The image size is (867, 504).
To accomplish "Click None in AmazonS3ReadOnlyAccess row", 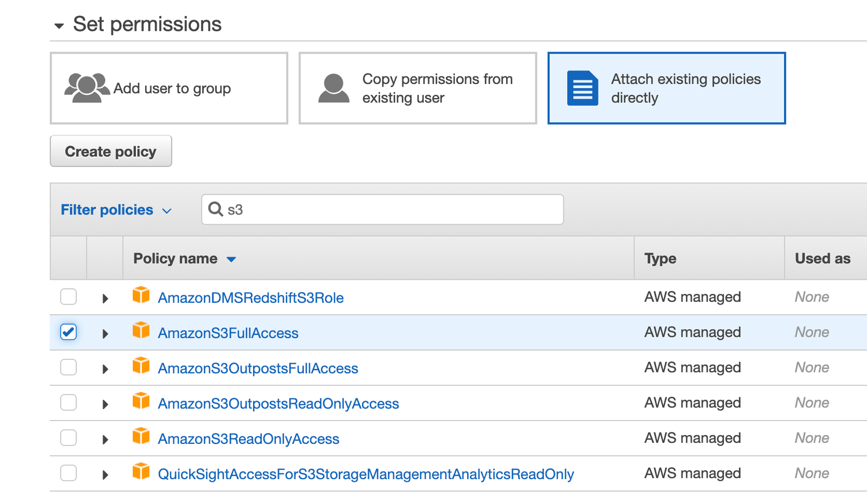I will point(812,438).
